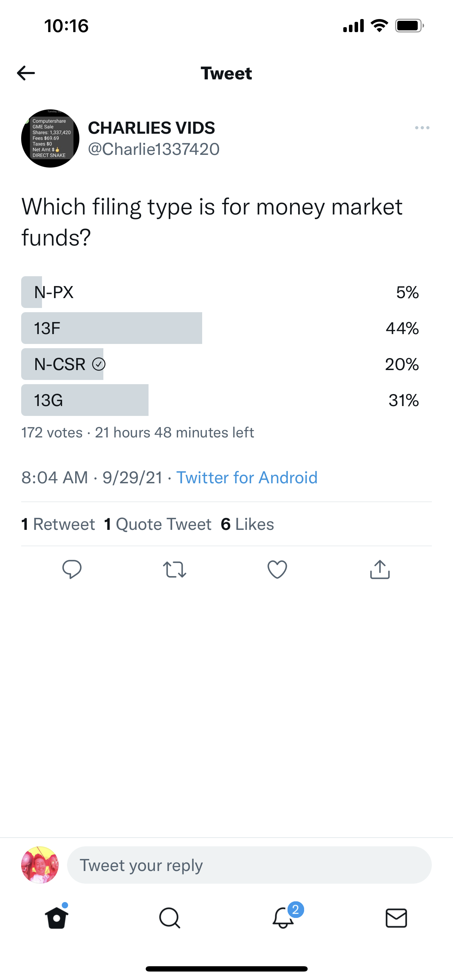
Task: Open the Notifications bell icon
Action: [283, 918]
